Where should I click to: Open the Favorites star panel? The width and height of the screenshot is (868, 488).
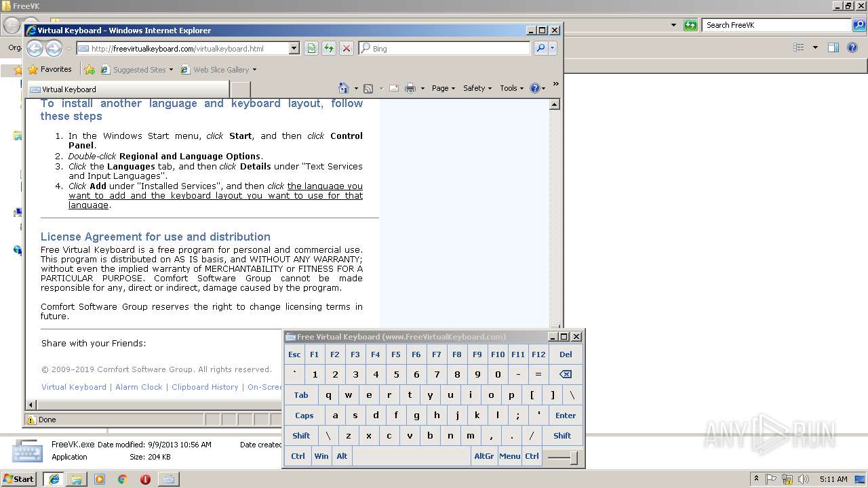point(50,69)
